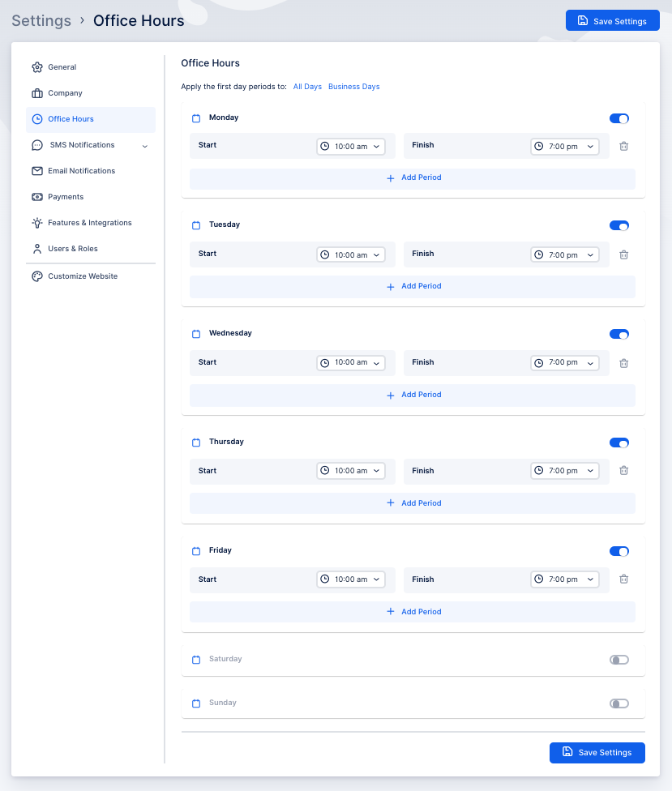Viewport: 672px width, 791px height.
Task: Disable office hours for Friday
Action: (619, 551)
